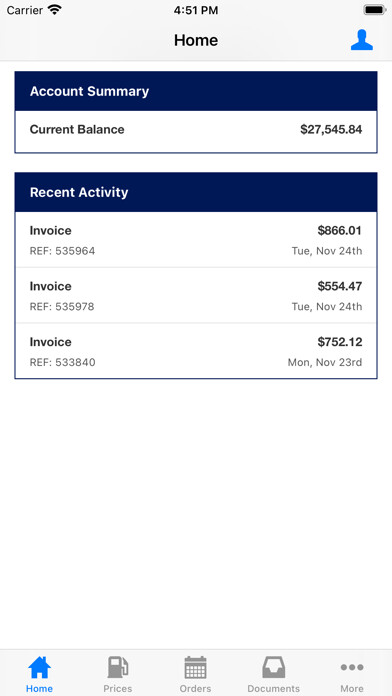Select the Prices tab label
Image resolution: width=392 pixels, height=696 pixels.
click(118, 688)
